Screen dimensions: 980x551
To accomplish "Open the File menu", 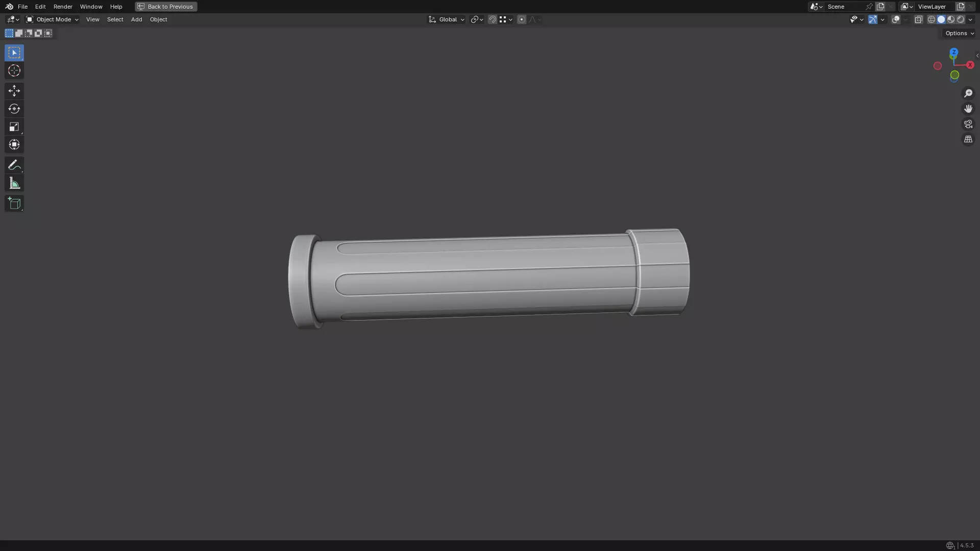I will pos(22,7).
